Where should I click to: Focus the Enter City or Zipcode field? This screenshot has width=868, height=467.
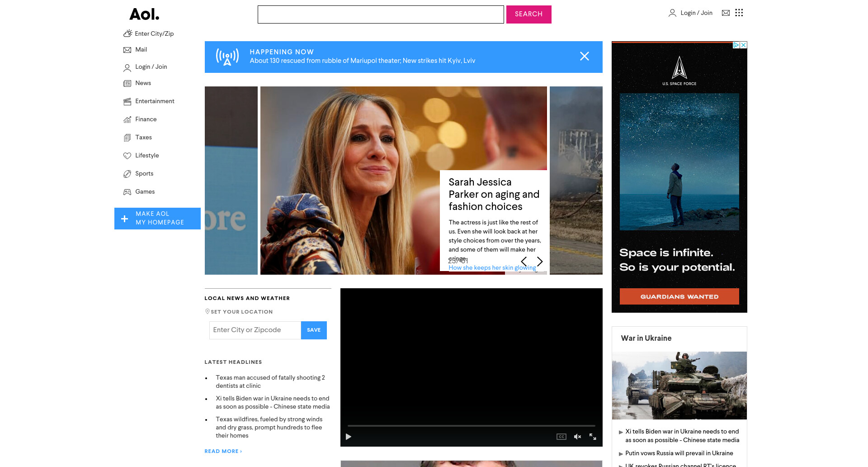tap(255, 330)
